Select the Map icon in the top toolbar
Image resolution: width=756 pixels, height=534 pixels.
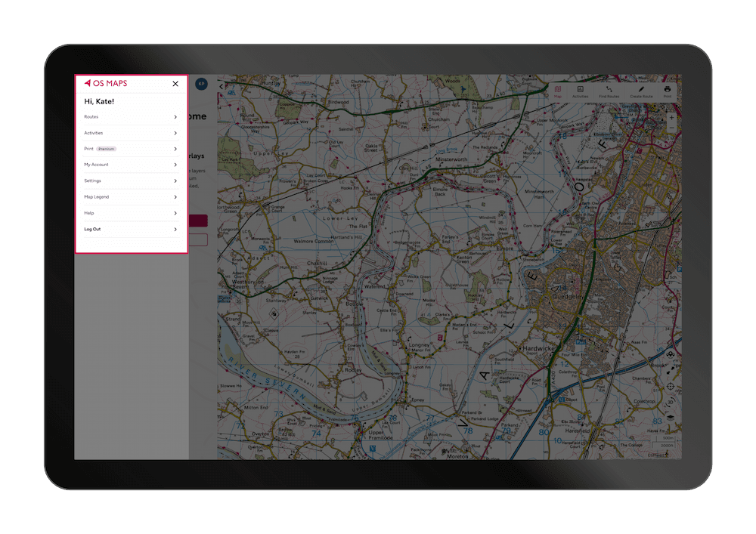point(558,89)
